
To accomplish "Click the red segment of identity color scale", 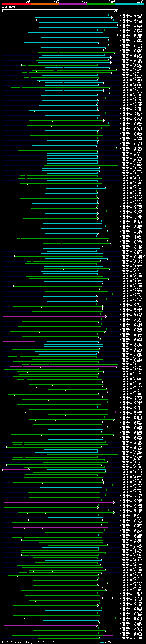I will click(x=16, y=4).
